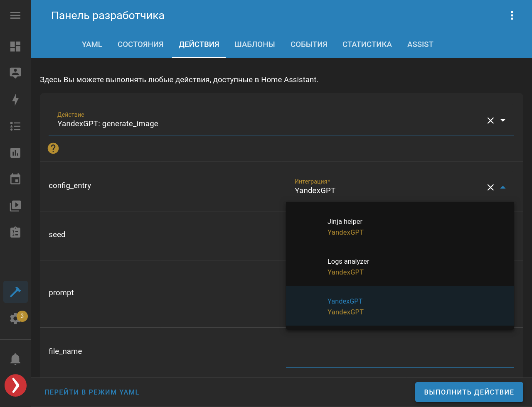Click the yellow help question-mark icon
Image resolution: width=532 pixels, height=407 pixels.
[53, 148]
